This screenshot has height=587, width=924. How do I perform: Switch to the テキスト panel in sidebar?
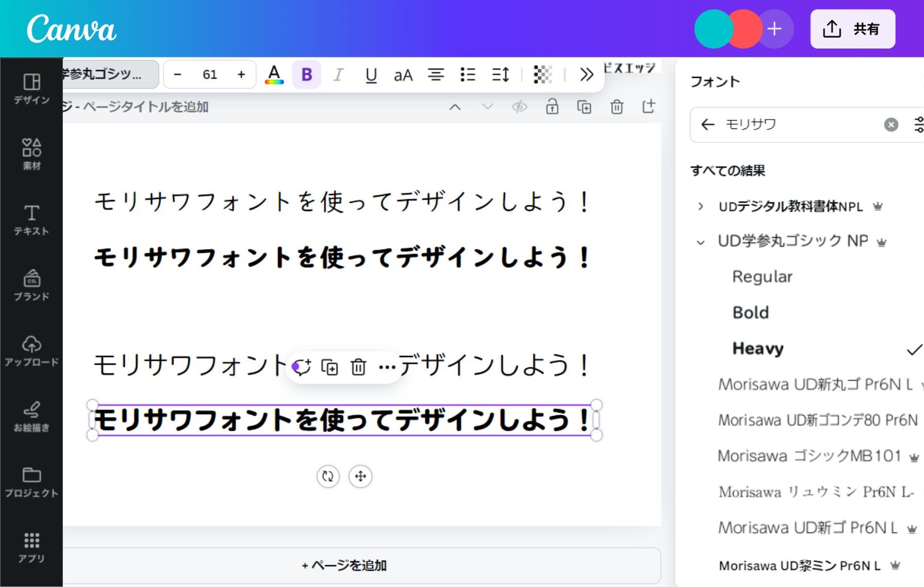point(31,219)
